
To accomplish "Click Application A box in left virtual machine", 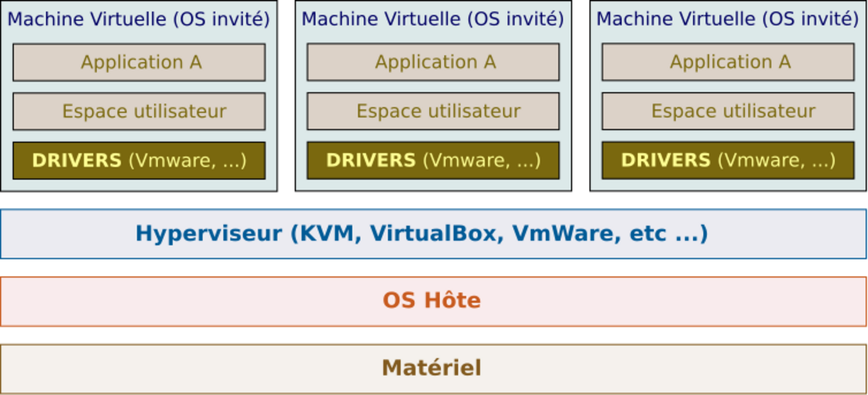I will [139, 62].
